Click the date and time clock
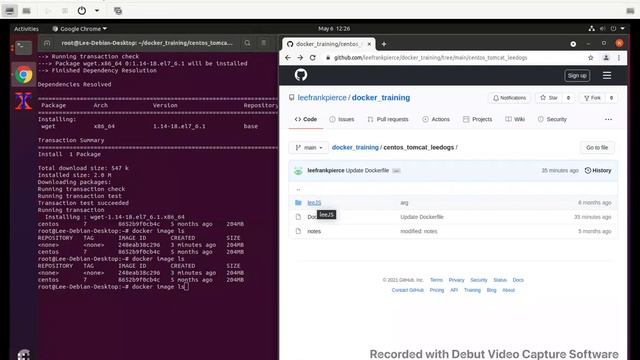This screenshot has width=640, height=360. (x=334, y=29)
